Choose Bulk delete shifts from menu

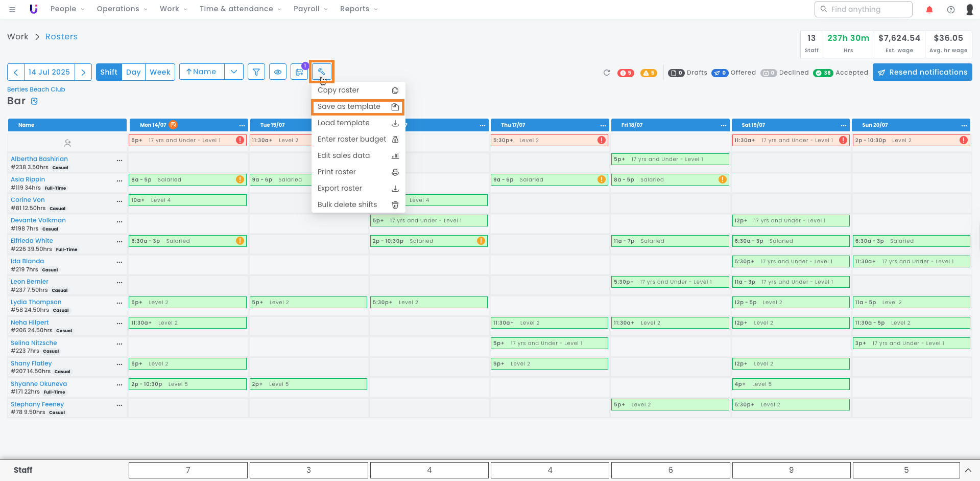click(357, 205)
